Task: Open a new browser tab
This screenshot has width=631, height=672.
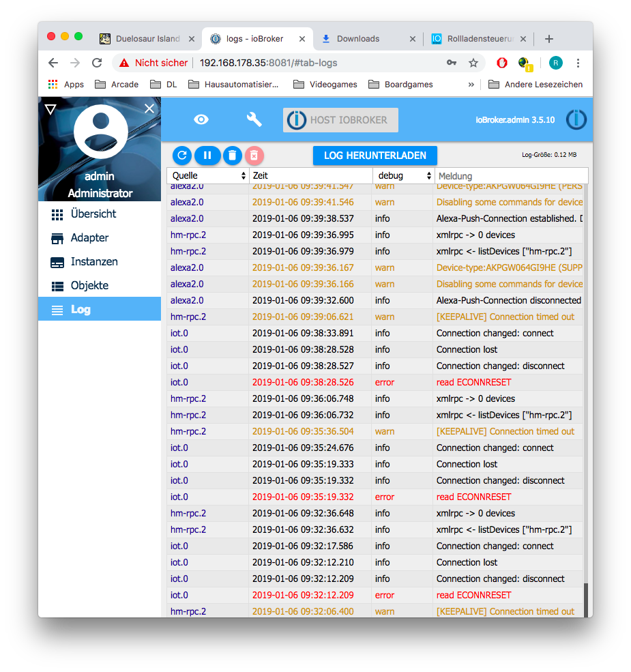Action: [549, 39]
